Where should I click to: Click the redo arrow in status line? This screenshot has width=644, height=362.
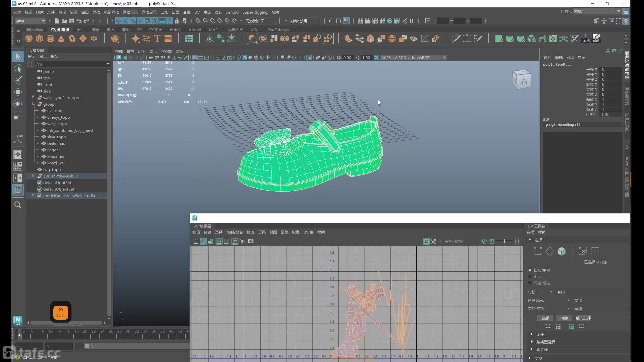(x=86, y=21)
